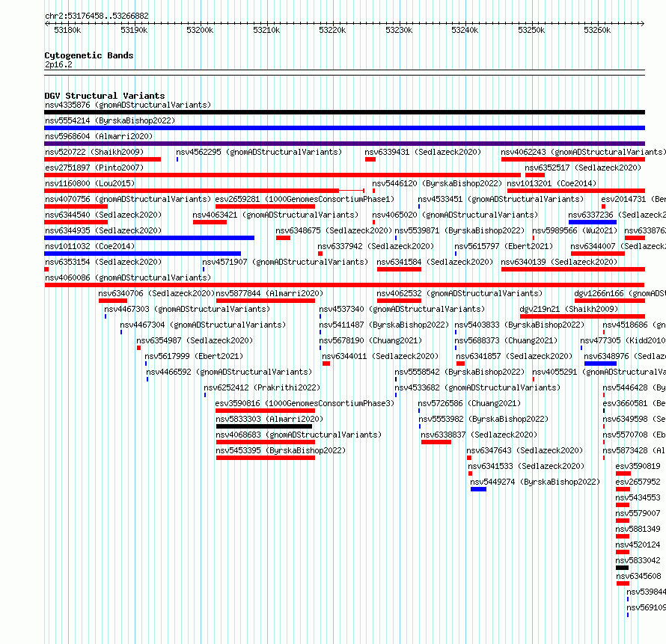Open nsv4068683 variant label

click(x=299, y=435)
